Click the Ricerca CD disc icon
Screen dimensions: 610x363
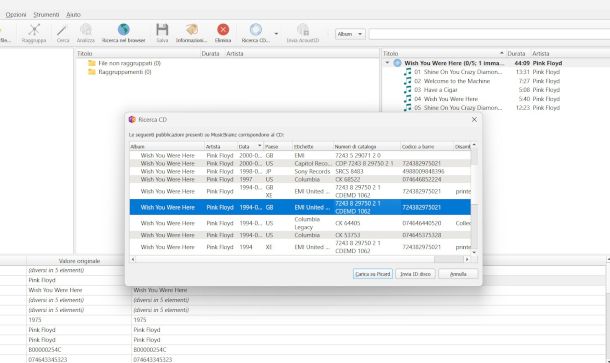pos(256,30)
